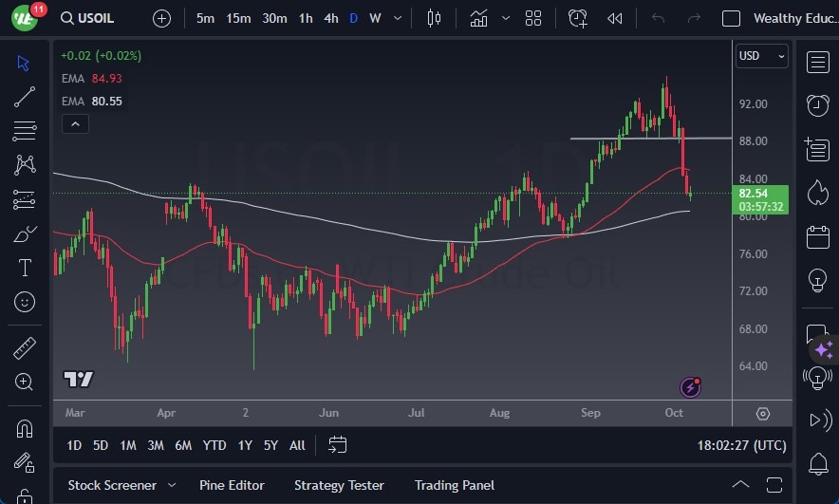The height and width of the screenshot is (504, 839).
Task: Open the watchlist panel icon
Action: 816,63
